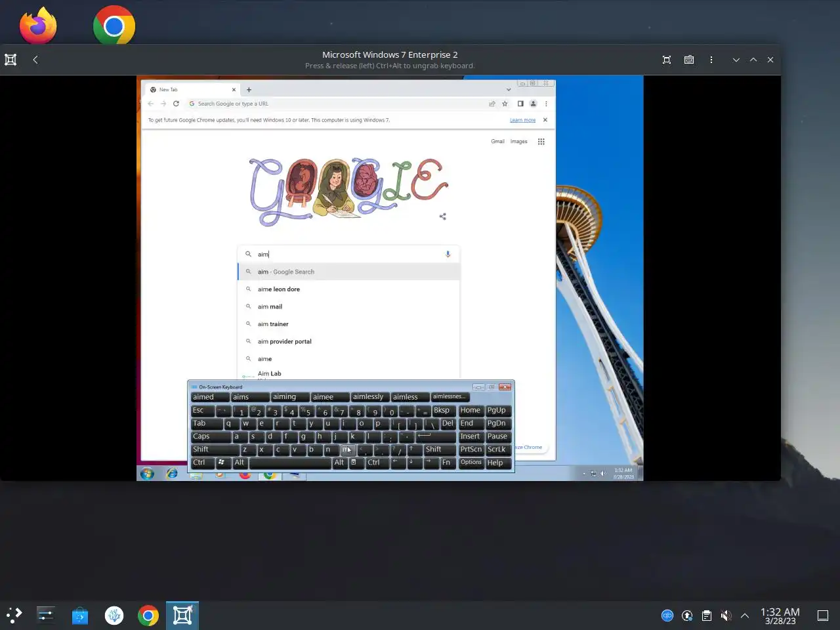Pick the 'aimlessly' word prediction
This screenshot has width=840, height=630.
pyautogui.click(x=370, y=397)
